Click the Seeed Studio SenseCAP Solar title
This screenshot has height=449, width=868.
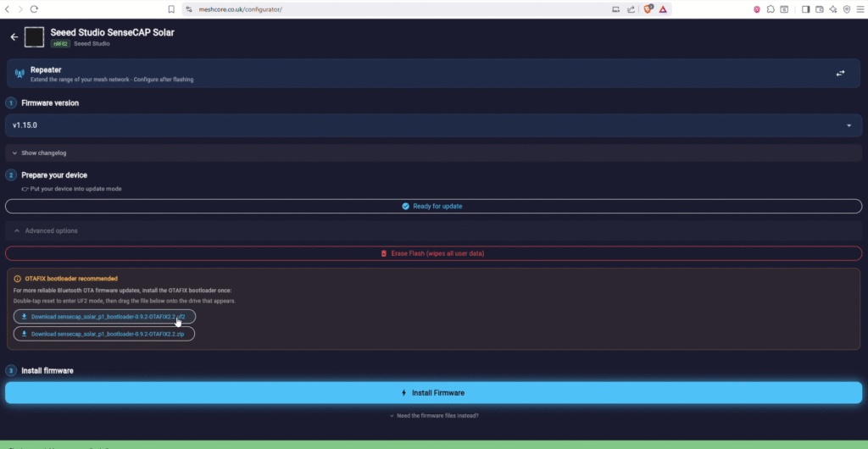pyautogui.click(x=113, y=33)
